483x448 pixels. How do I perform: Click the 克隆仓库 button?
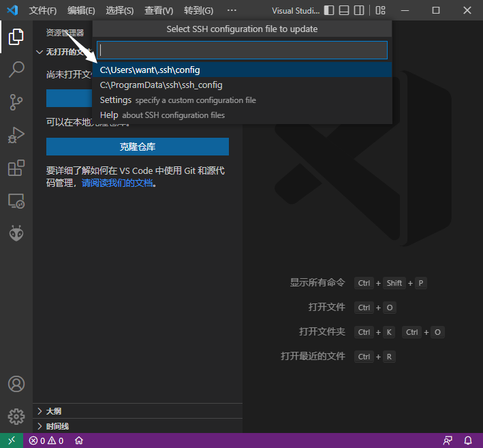[x=138, y=147]
